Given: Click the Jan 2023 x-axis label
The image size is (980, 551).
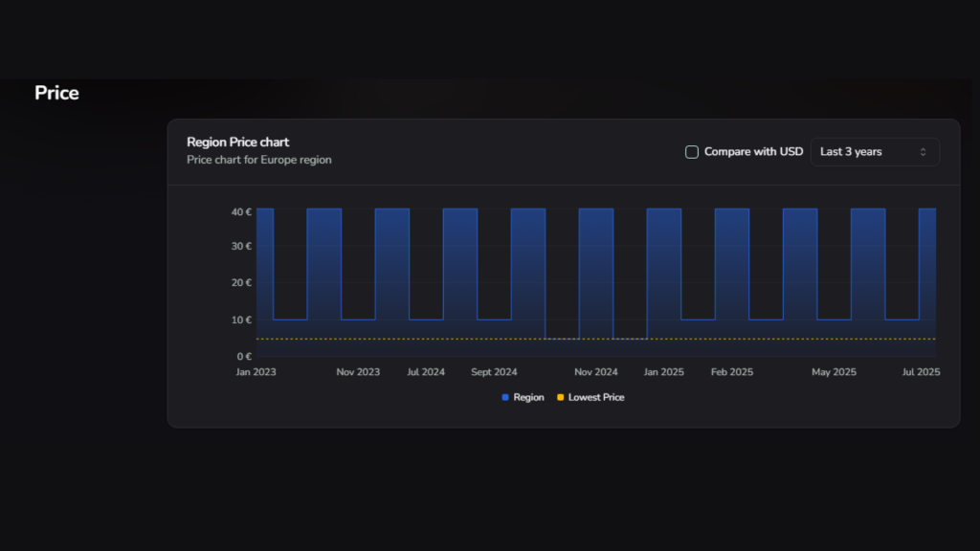Looking at the screenshot, I should coord(256,372).
